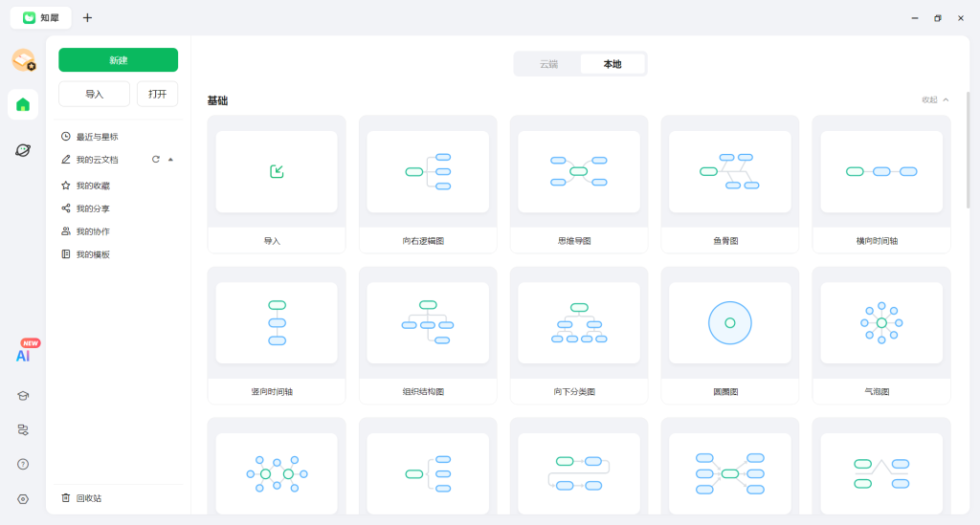Choose the 气泡图 template

[881, 336]
